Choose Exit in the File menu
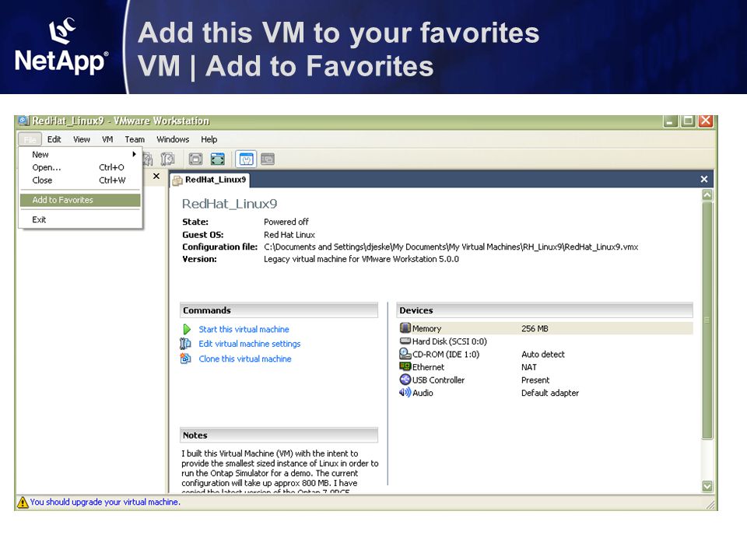 80,219
